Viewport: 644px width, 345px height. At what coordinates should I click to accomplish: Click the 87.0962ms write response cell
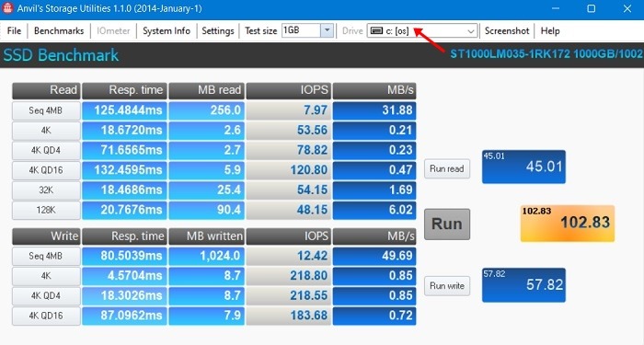click(x=124, y=316)
